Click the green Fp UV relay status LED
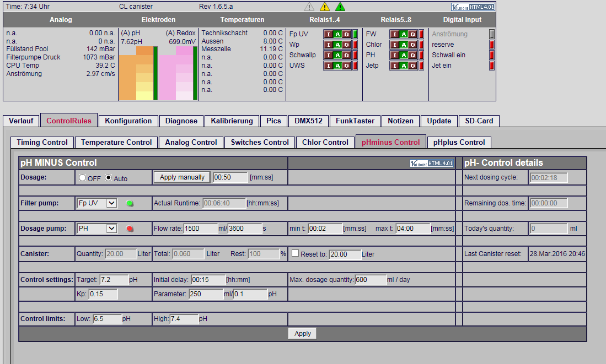Screen dimensions: 606x364 pyautogui.click(x=355, y=34)
